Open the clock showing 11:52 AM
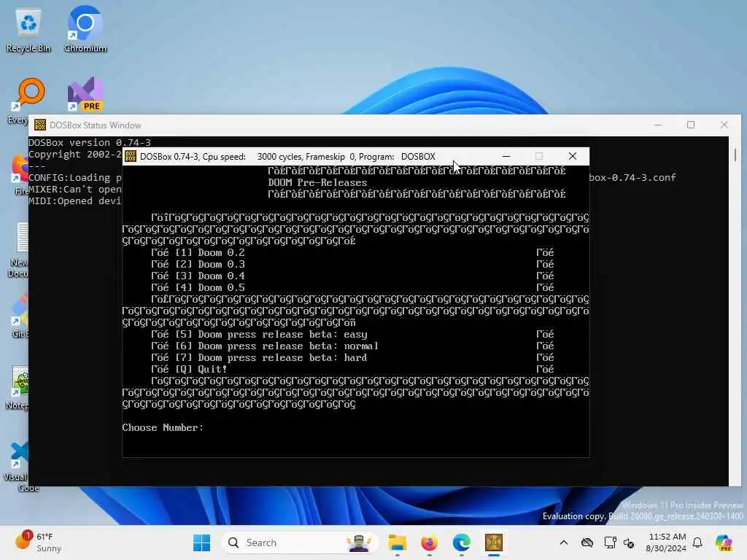This screenshot has width=747, height=560. [667, 542]
